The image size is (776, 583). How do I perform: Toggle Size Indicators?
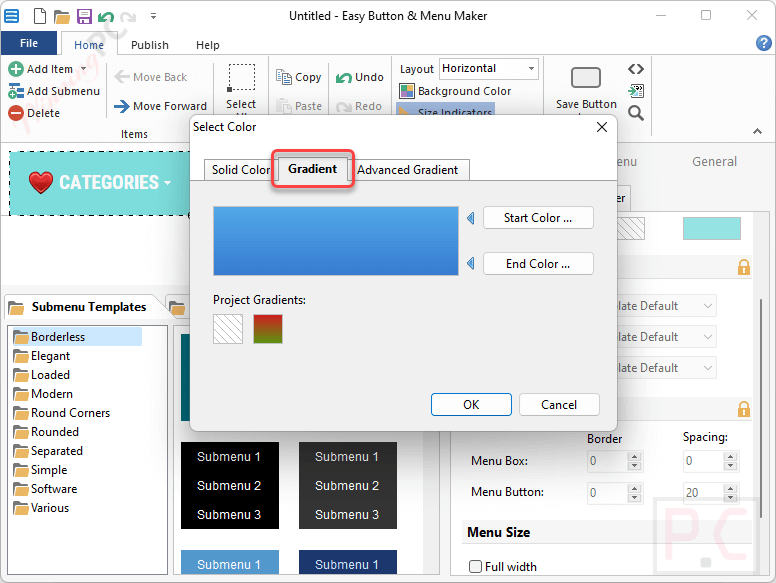point(445,110)
